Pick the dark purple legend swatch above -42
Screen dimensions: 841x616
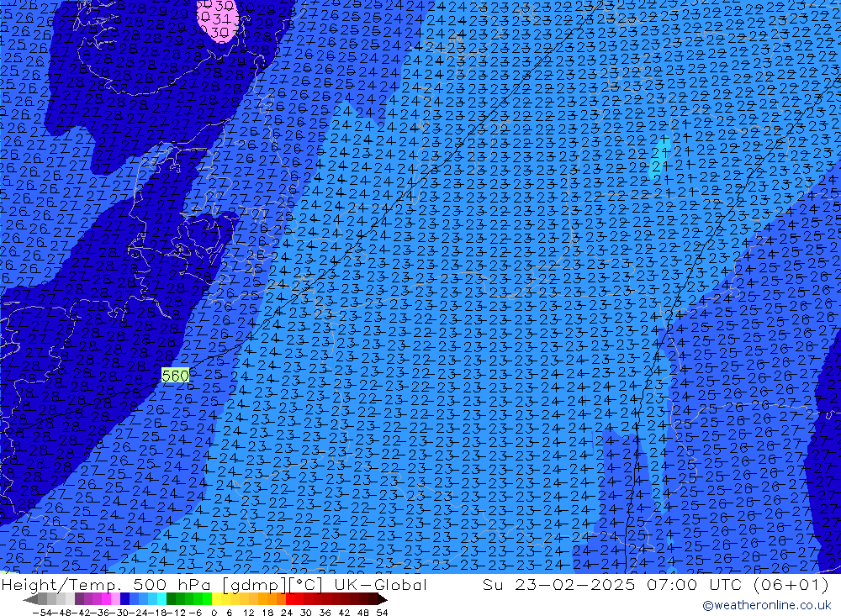79,599
